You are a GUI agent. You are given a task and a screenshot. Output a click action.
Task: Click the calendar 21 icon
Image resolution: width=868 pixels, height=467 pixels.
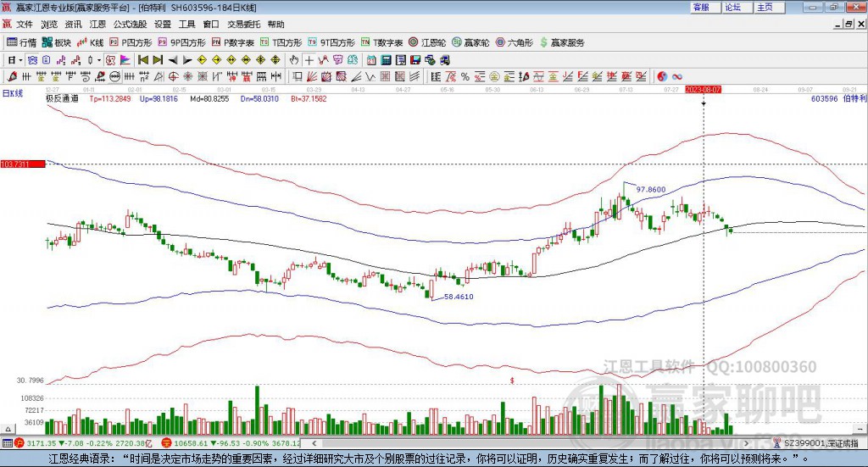[x=371, y=60]
